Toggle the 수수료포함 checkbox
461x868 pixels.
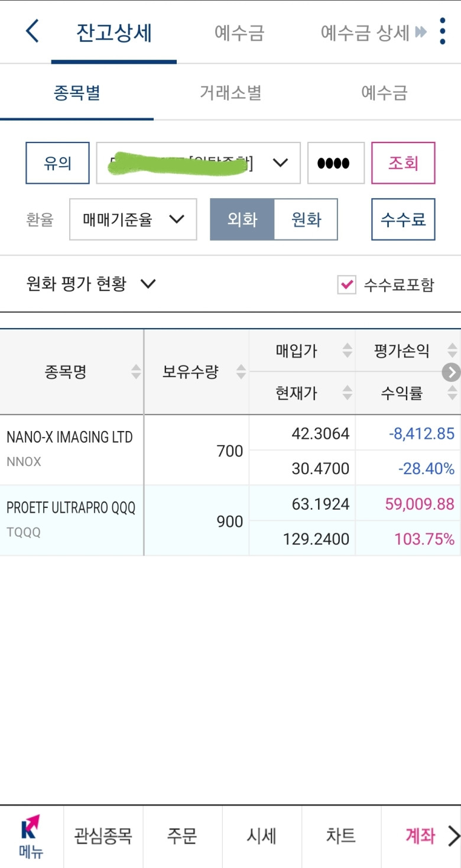346,284
